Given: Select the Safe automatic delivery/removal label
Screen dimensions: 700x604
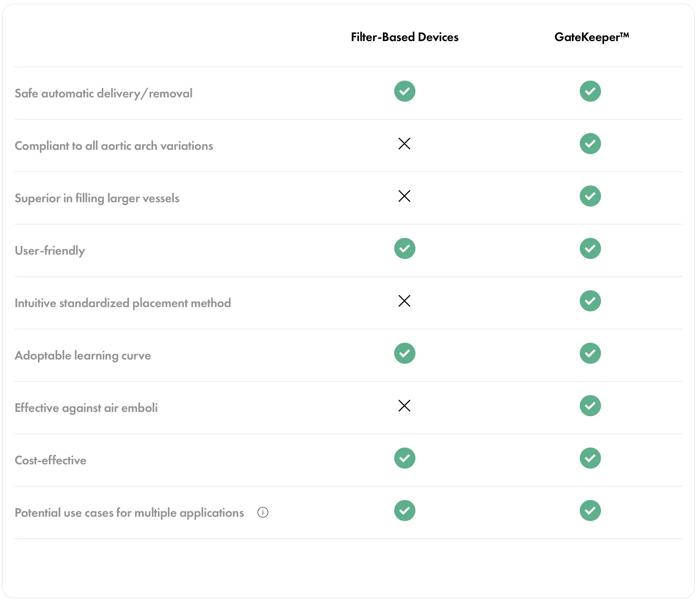Looking at the screenshot, I should point(103,93).
